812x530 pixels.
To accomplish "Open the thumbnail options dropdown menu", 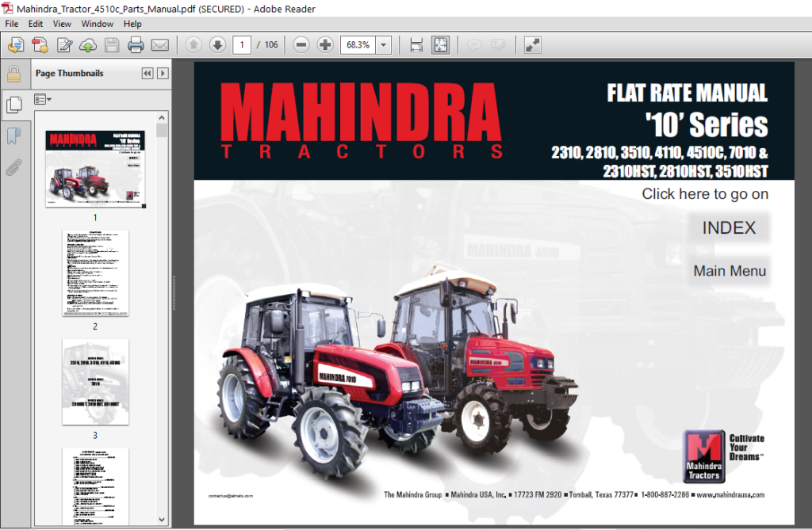I will pyautogui.click(x=43, y=99).
